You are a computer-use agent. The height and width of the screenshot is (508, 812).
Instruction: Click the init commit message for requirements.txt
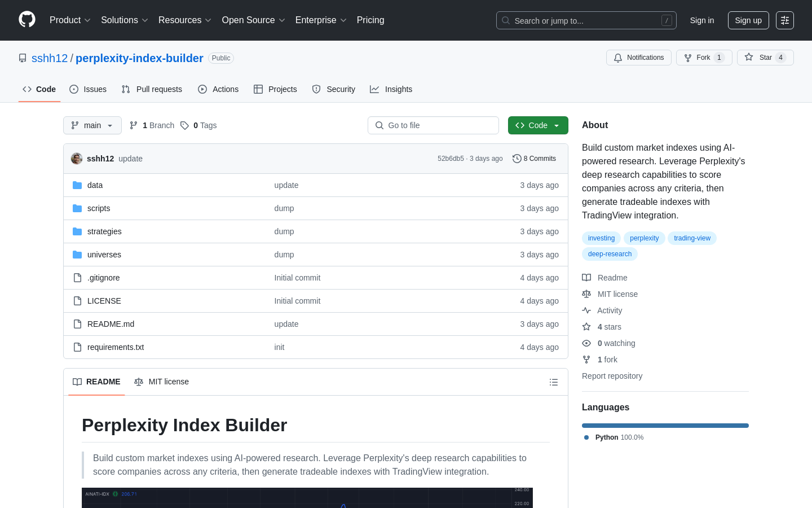[x=279, y=347]
